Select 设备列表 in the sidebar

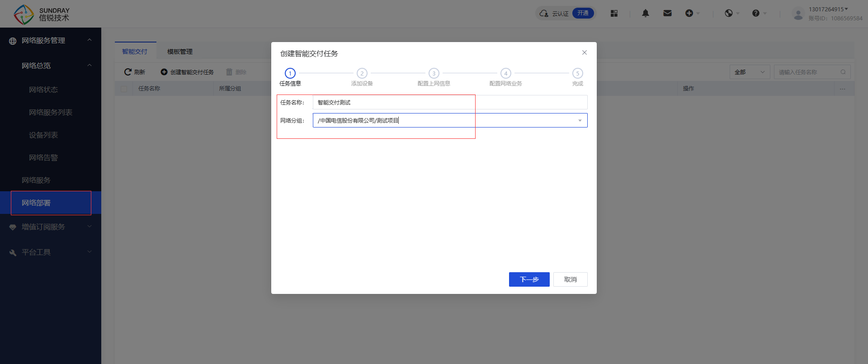[43, 135]
